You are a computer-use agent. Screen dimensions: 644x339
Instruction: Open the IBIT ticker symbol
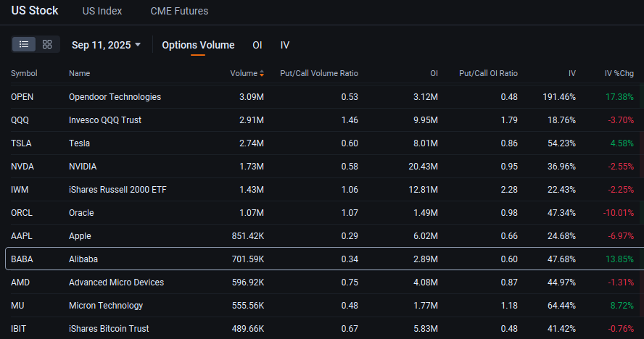(x=18, y=329)
